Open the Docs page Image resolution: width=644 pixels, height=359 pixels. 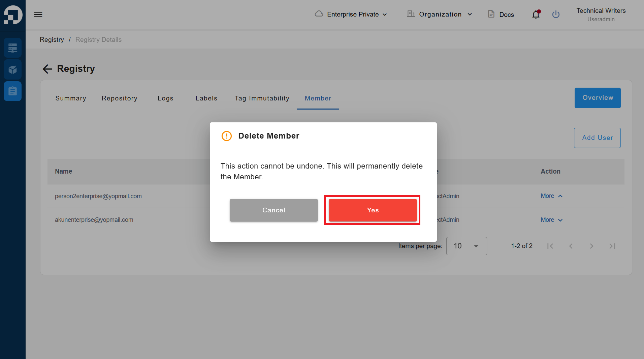pos(501,14)
